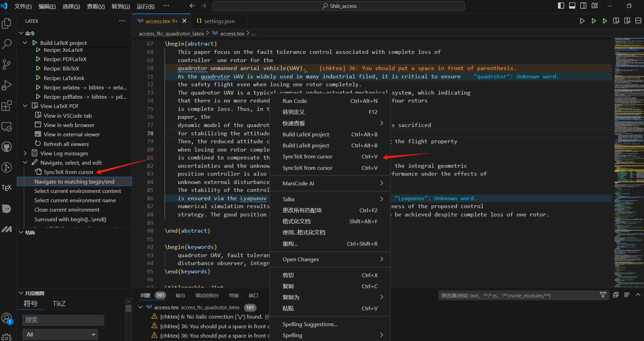The height and width of the screenshot is (341, 644).
Task: Open the Search view
Action: tap(7, 44)
